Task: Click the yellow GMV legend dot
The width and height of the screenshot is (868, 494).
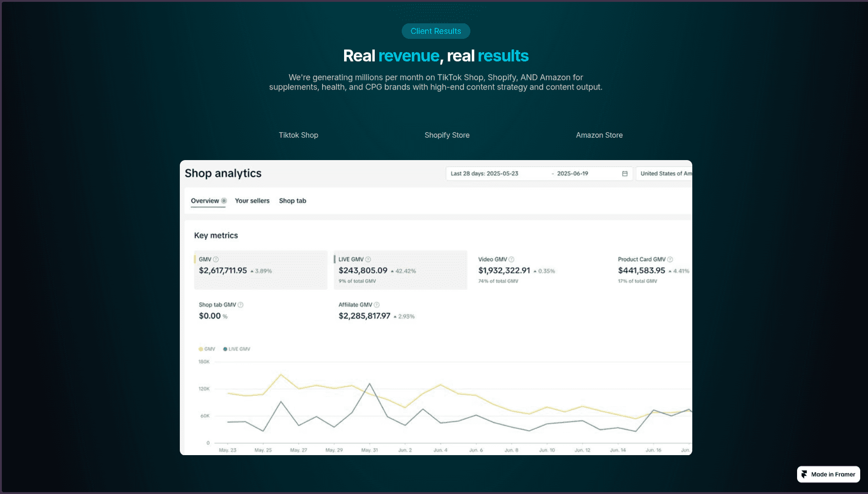Action: point(201,349)
